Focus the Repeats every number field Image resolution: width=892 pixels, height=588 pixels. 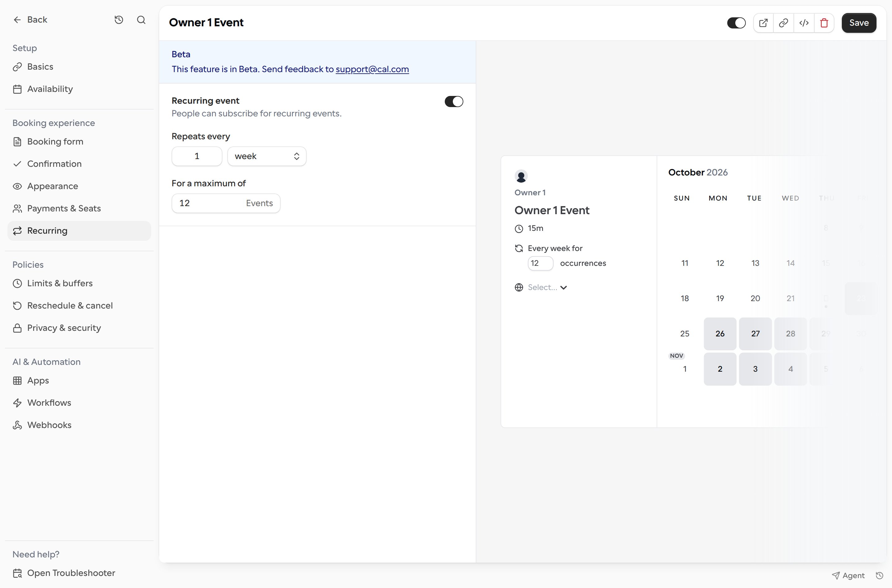click(x=197, y=156)
